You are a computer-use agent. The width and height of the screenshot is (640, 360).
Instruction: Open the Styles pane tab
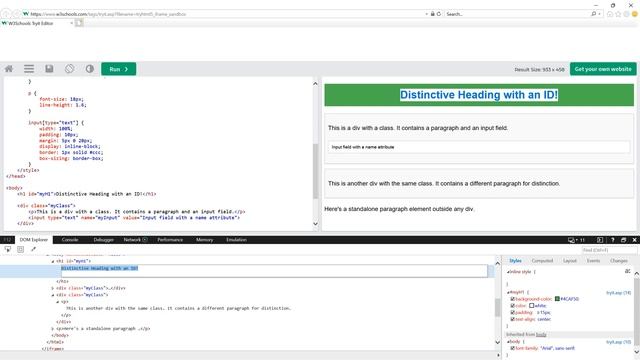pos(515,260)
